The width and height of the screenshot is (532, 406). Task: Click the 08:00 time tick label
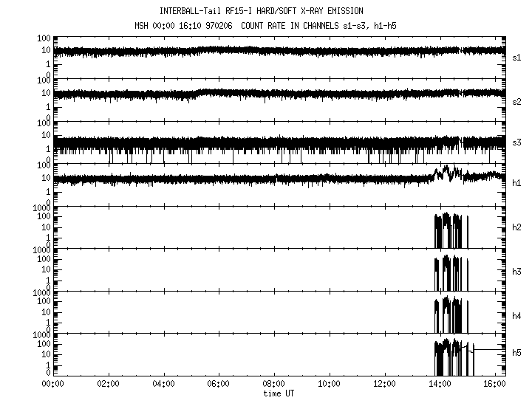pyautogui.click(x=273, y=384)
